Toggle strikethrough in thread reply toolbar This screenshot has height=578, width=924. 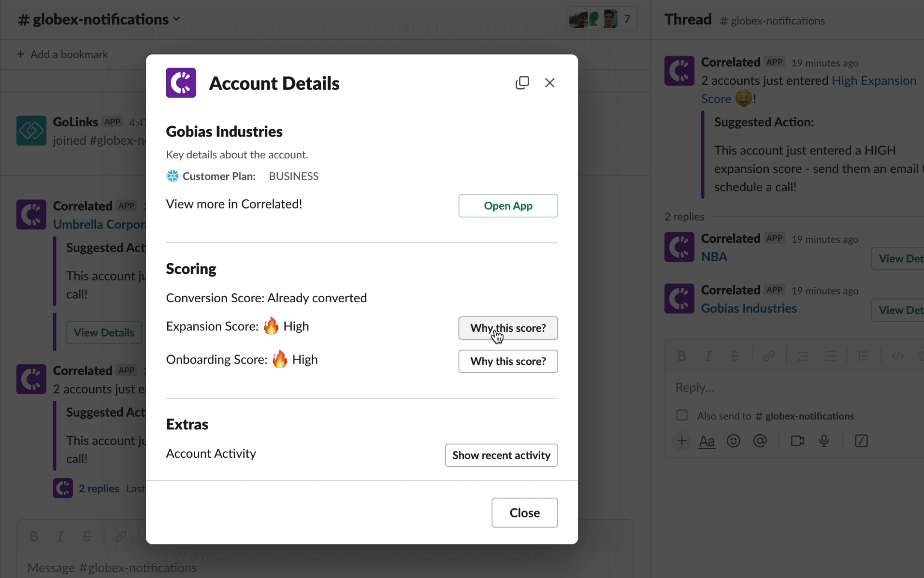[735, 356]
